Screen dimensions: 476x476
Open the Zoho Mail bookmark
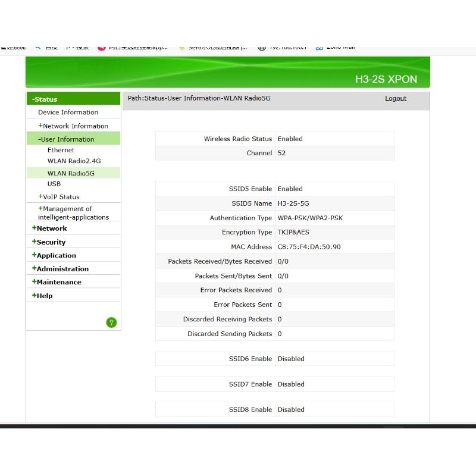pos(337,48)
